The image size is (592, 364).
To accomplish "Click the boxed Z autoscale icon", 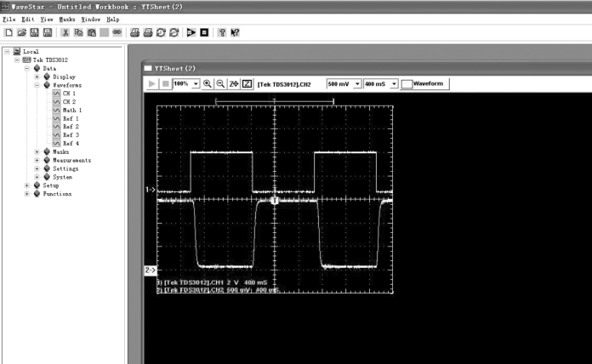I will click(247, 84).
